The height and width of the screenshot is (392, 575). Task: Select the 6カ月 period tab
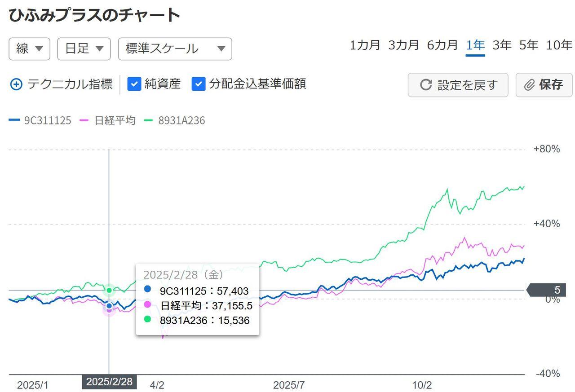442,45
